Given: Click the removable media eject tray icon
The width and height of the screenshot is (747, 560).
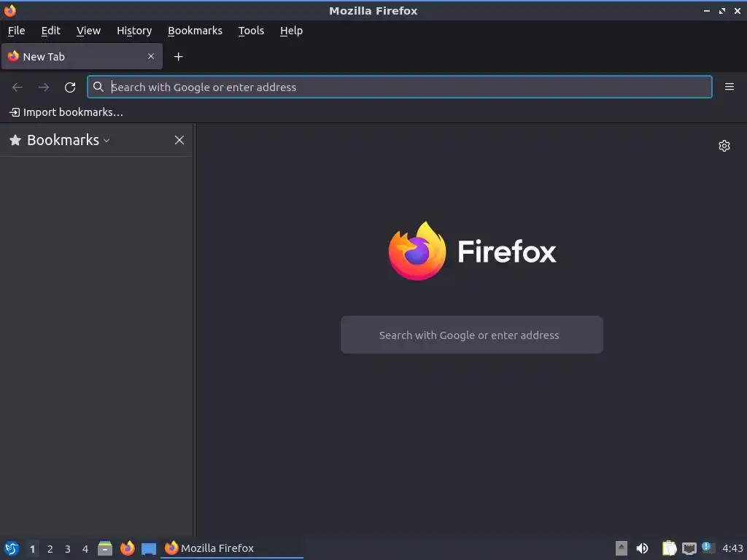Looking at the screenshot, I should pyautogui.click(x=622, y=548).
